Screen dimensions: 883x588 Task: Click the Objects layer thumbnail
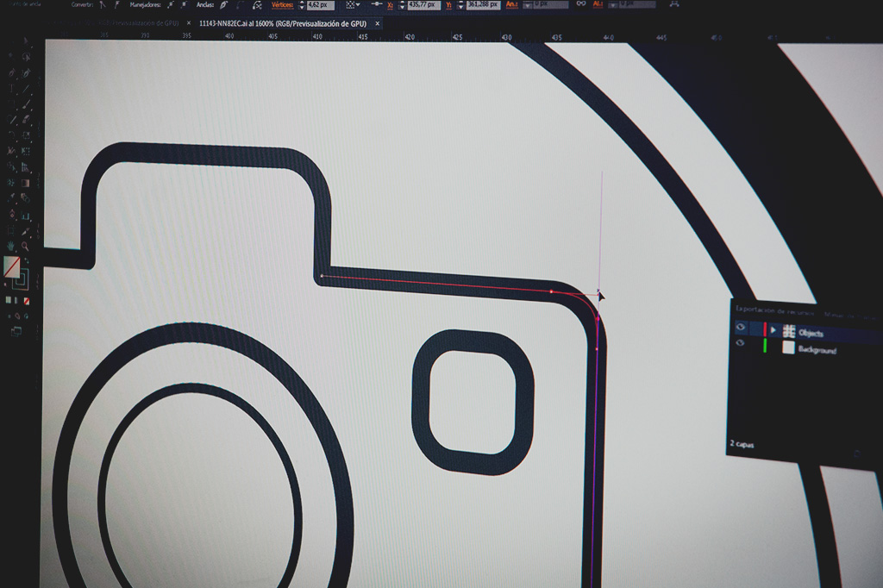coord(789,331)
